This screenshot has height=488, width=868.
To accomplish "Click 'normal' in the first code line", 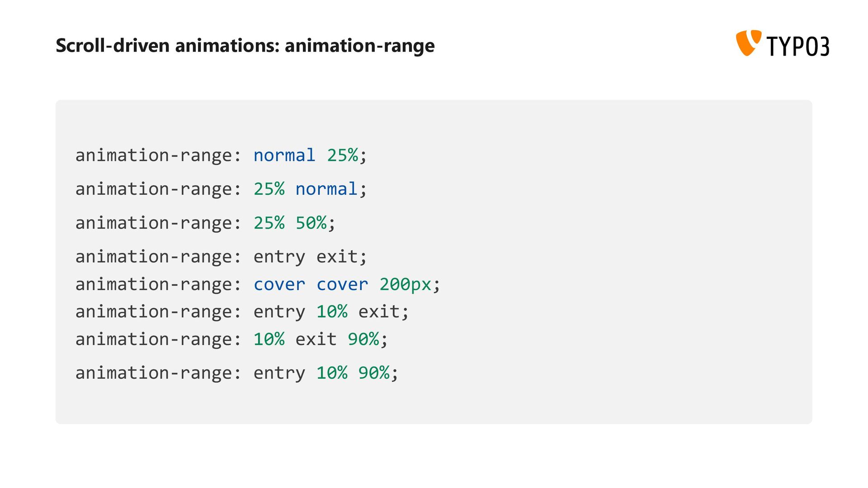I will [x=284, y=155].
